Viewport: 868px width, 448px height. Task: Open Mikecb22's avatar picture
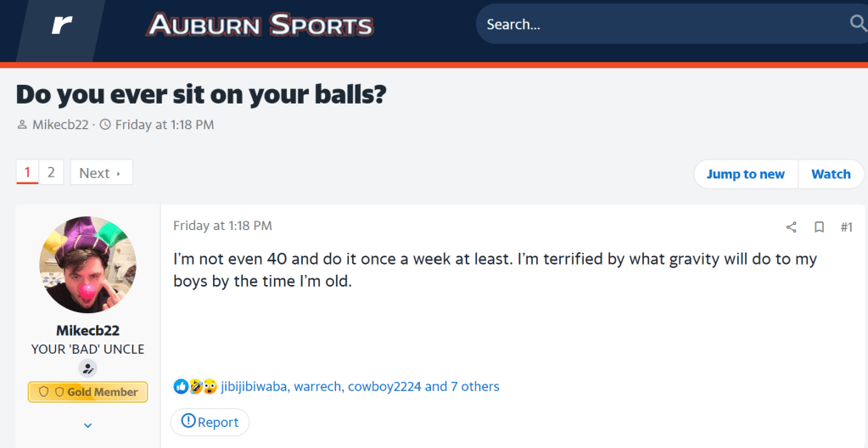coord(87,265)
